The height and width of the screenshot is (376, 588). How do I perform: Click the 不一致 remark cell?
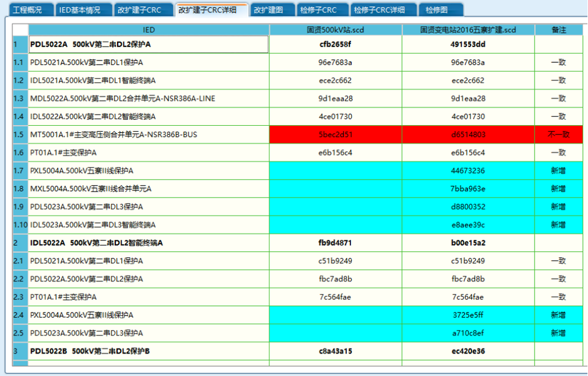[x=559, y=135]
